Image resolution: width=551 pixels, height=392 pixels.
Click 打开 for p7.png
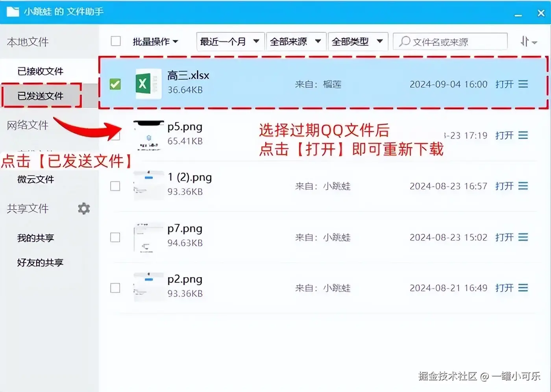coord(505,237)
